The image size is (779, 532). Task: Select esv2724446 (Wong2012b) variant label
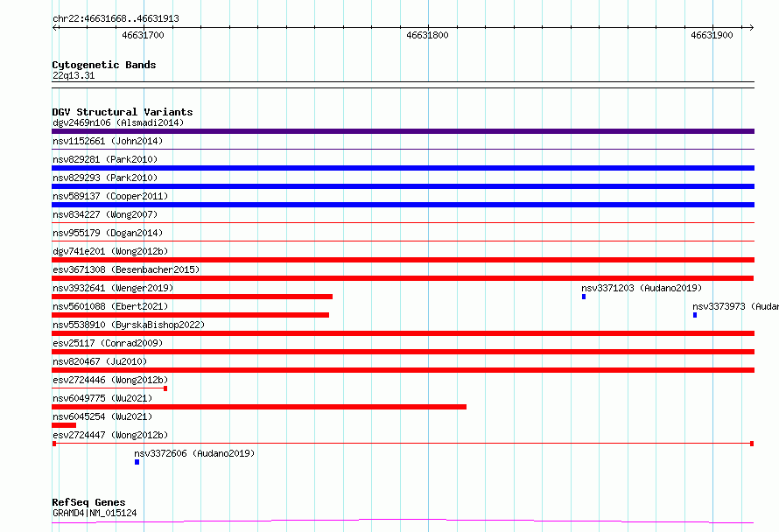110,380
